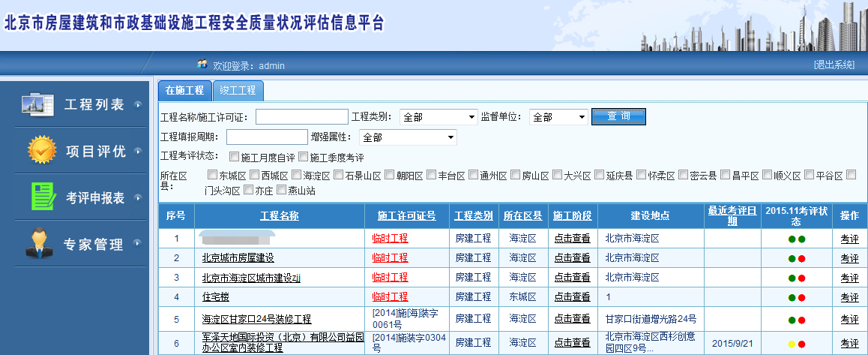Open the 增强属性 dropdown list
The width and height of the screenshot is (868, 355).
[x=408, y=137]
